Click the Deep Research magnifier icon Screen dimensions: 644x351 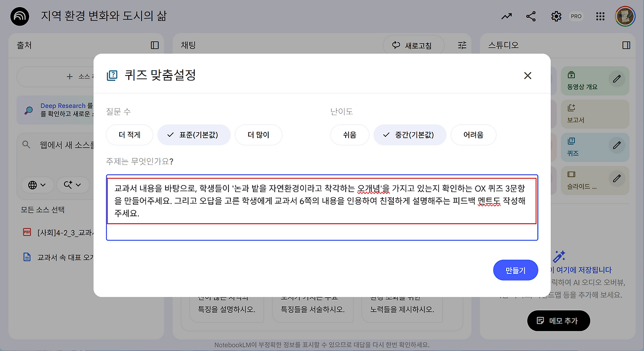click(x=29, y=110)
